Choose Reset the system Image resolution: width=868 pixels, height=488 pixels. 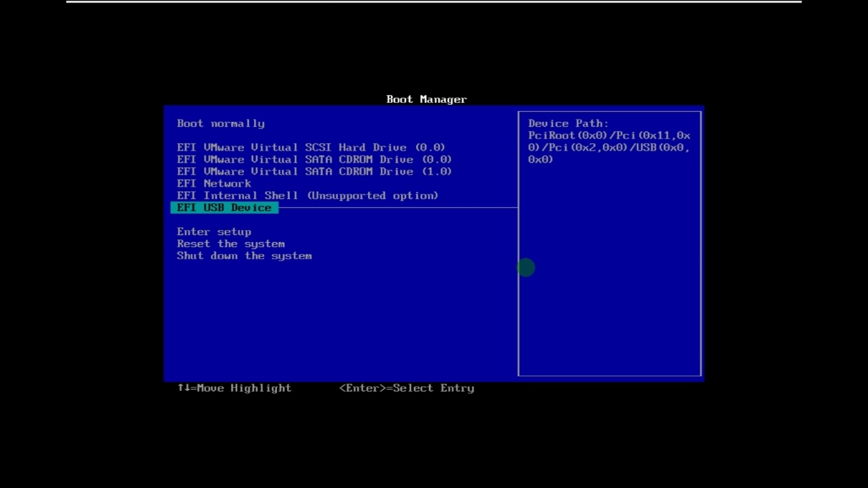tap(231, 244)
